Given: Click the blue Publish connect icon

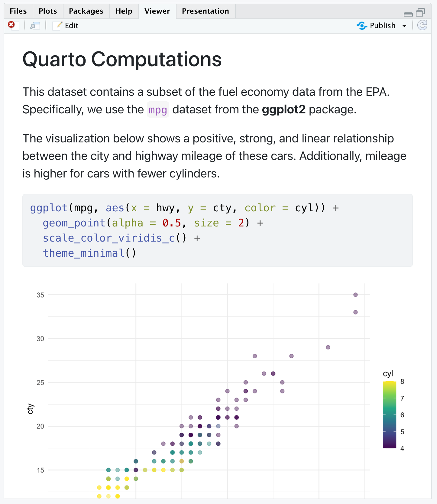Looking at the screenshot, I should point(361,26).
